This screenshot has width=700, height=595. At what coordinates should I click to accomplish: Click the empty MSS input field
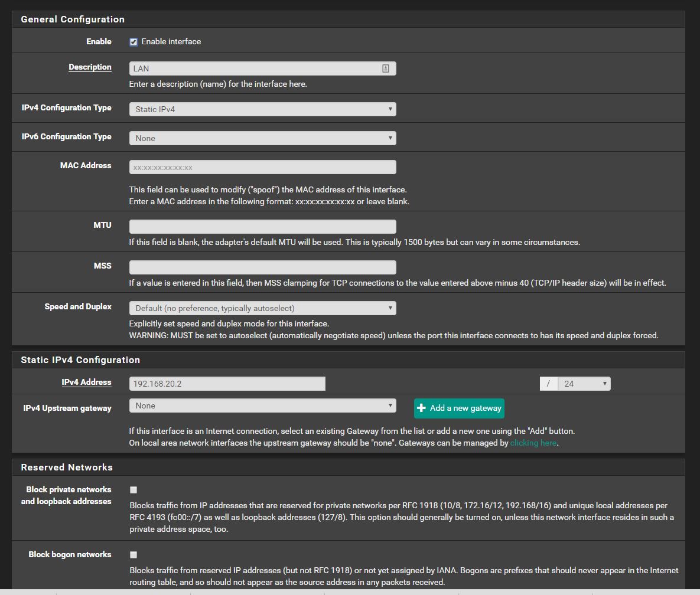(262, 267)
